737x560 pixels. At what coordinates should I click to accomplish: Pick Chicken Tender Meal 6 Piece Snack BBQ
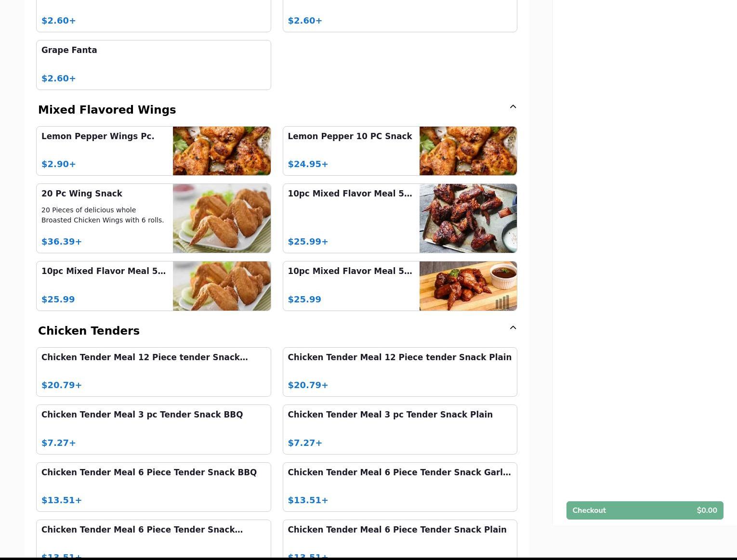click(154, 487)
